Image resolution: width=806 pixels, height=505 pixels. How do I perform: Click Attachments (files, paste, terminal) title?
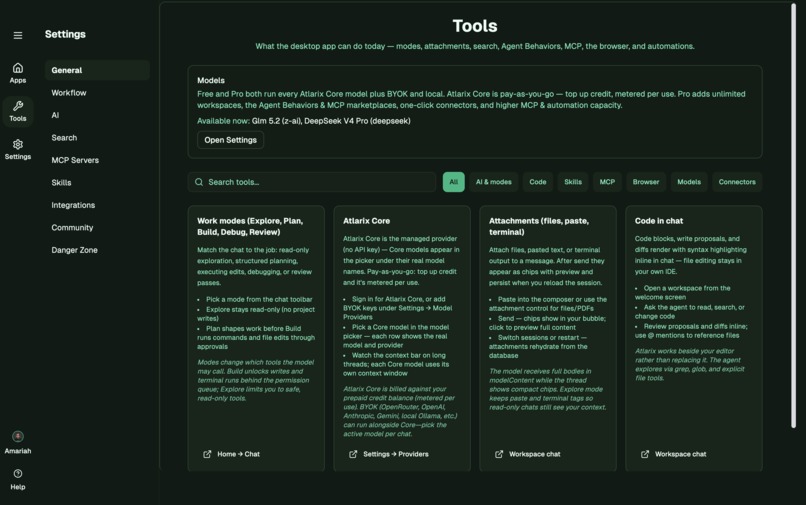(x=539, y=226)
